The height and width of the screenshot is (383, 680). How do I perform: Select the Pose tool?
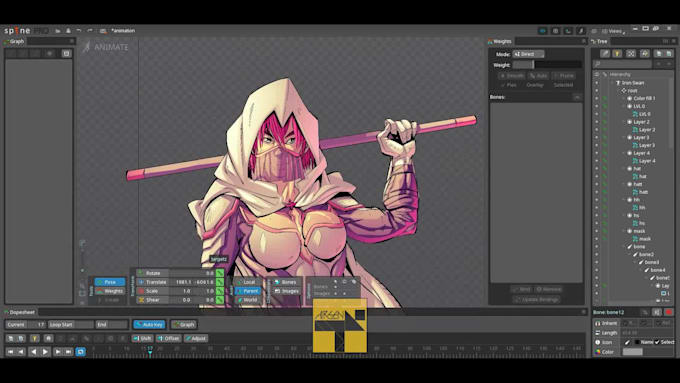click(110, 282)
